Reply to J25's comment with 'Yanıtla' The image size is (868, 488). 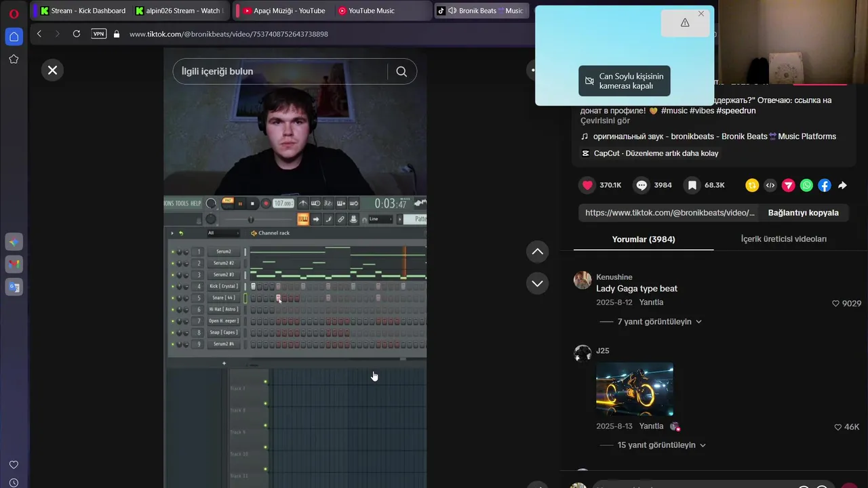click(x=651, y=426)
